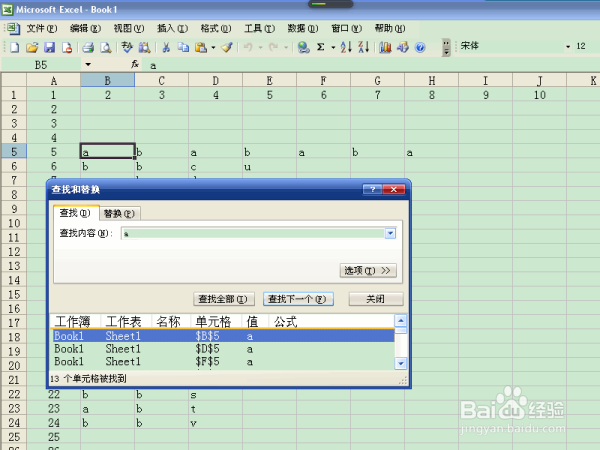Select the $F$5 result row
600x450 pixels.
223,362
